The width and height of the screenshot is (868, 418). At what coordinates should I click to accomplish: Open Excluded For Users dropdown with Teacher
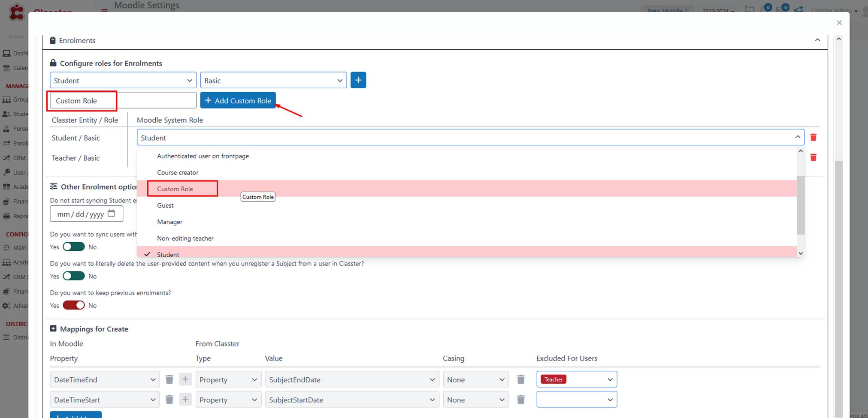(x=577, y=379)
